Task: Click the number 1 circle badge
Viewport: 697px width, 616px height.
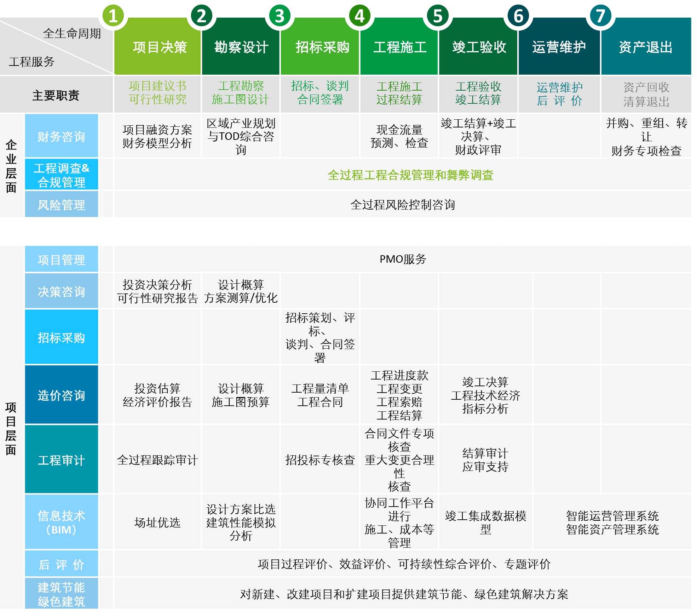Action: click(x=113, y=16)
